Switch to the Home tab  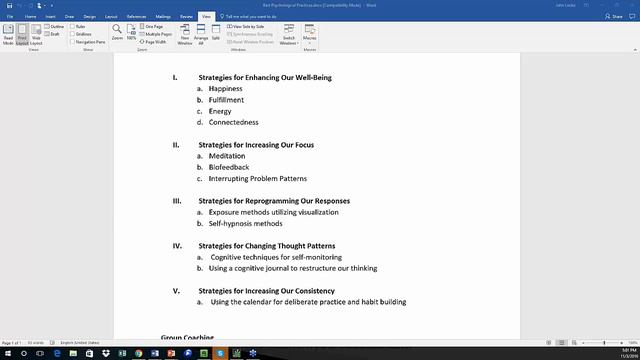pyautogui.click(x=30, y=17)
